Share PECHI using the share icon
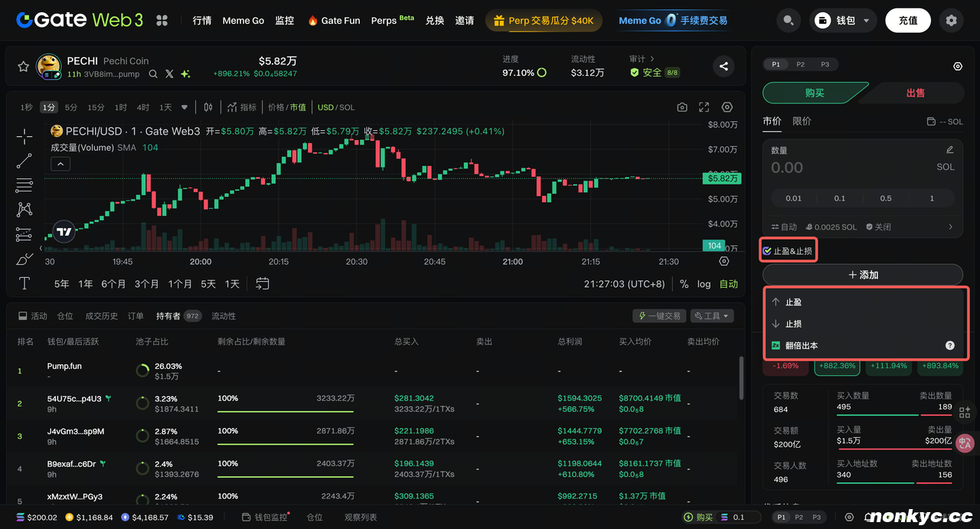 (x=724, y=67)
